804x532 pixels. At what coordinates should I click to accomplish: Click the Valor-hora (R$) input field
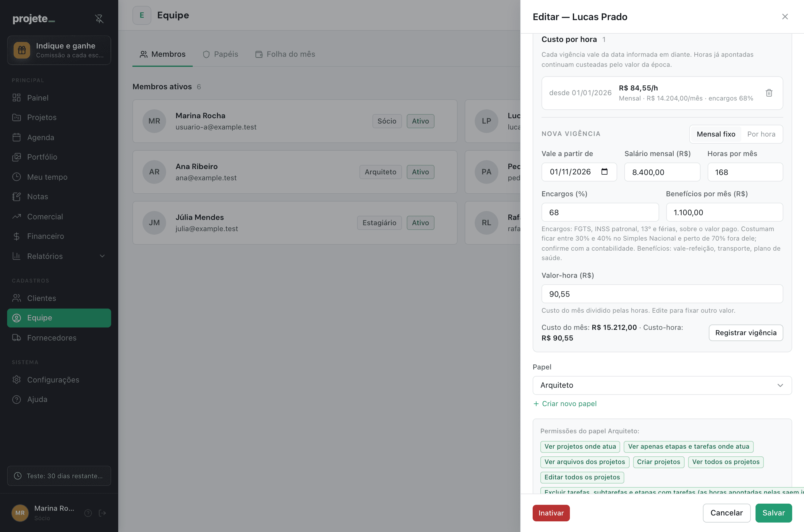[x=662, y=294]
